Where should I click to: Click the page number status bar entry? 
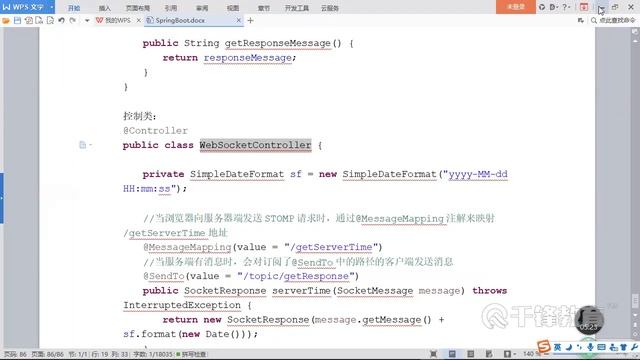click(x=15, y=354)
